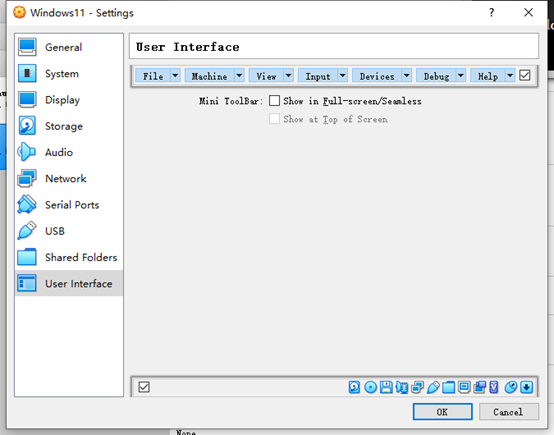Click the System chip icon
Screen dimensions: 554x435
coord(27,73)
